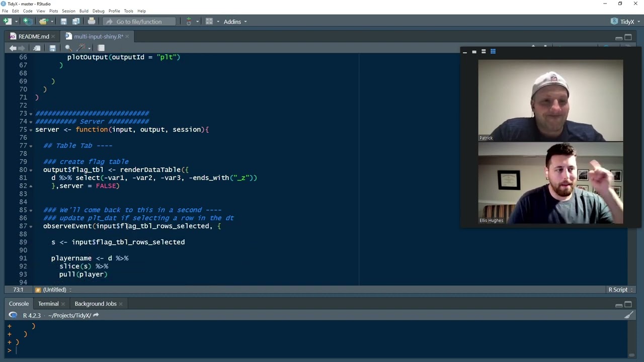Open the Session menu
The width and height of the screenshot is (644, 362).
(x=68, y=11)
